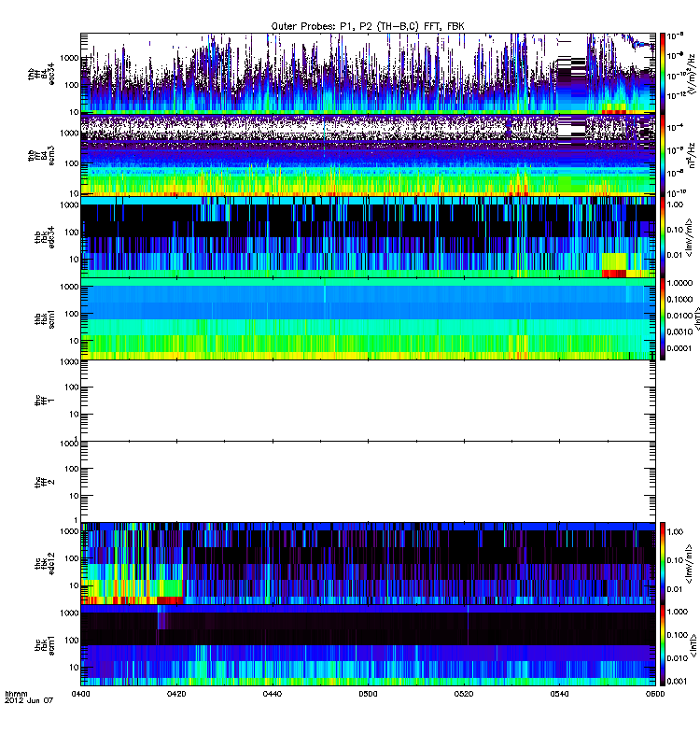Viewport: 700px width, 747px height.
Task: Select the 'thb fff 64 edc34' panel label
Action: click(41, 74)
